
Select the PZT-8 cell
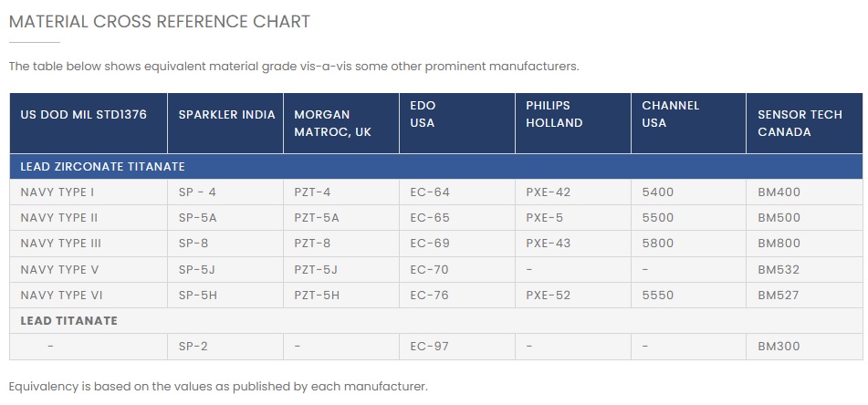coord(312,244)
